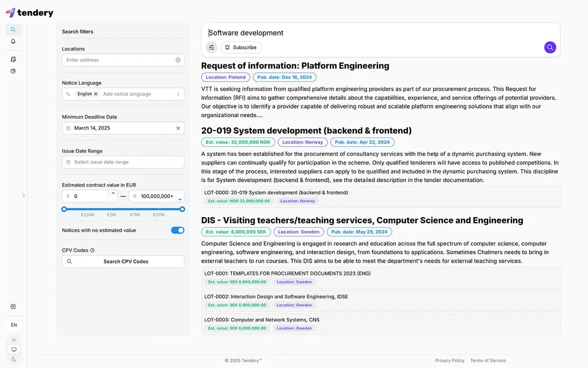Clear the English notice language filter

[x=96, y=94]
